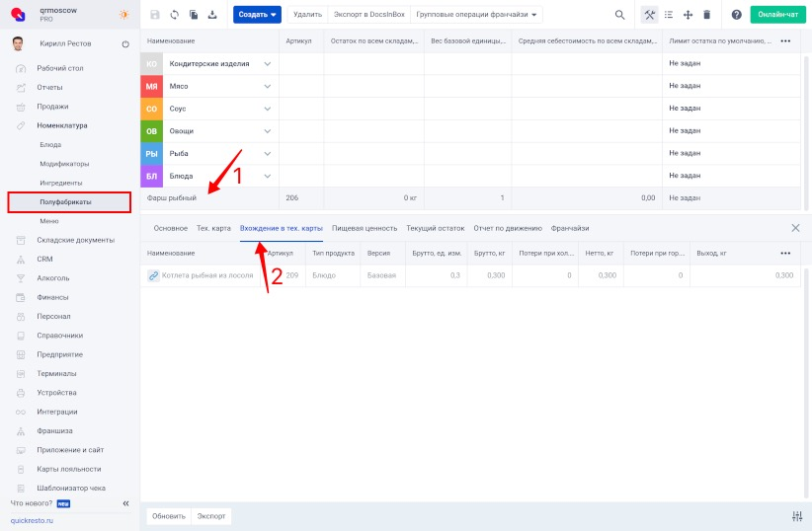Click the power logout icon beside Кирилл Рестов
812x531 pixels.
coord(125,44)
